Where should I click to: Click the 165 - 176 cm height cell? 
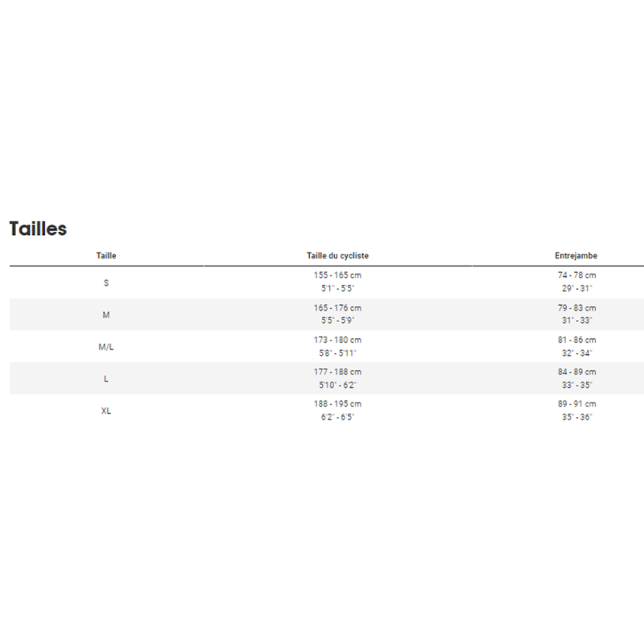pos(337,308)
